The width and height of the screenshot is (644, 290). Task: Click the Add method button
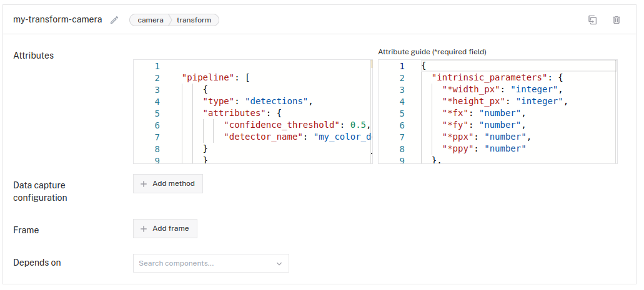(168, 184)
